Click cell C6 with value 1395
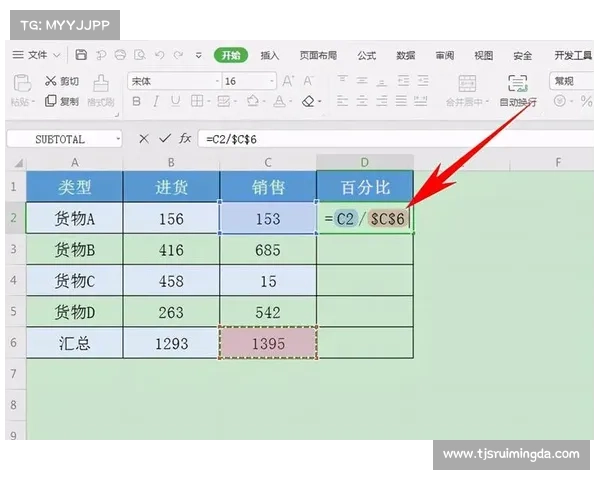 [x=268, y=343]
